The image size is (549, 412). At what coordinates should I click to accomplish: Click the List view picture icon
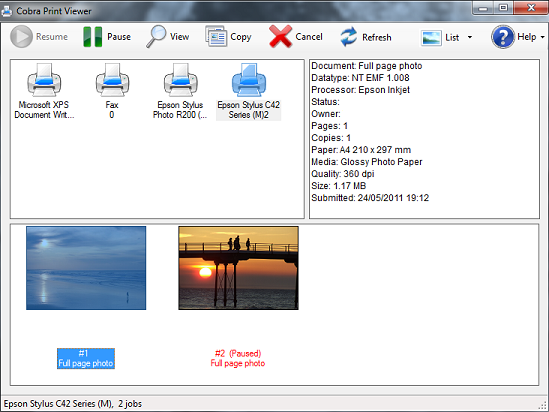pos(431,38)
